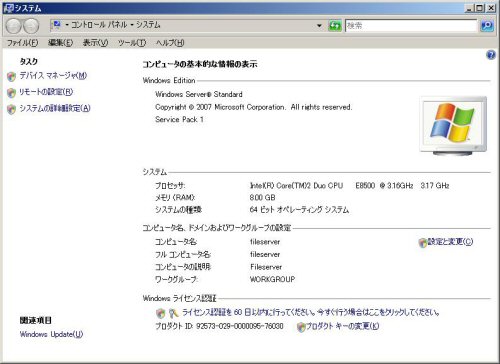Click the green refresh button
Screen dimensions: 500x364
(335, 26)
